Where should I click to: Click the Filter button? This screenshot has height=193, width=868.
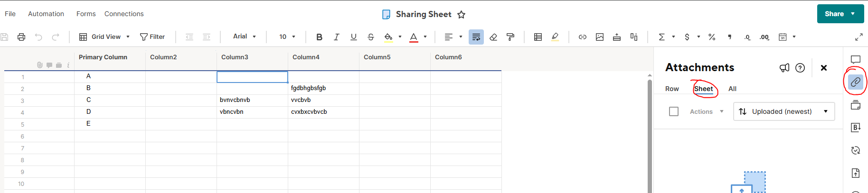152,37
